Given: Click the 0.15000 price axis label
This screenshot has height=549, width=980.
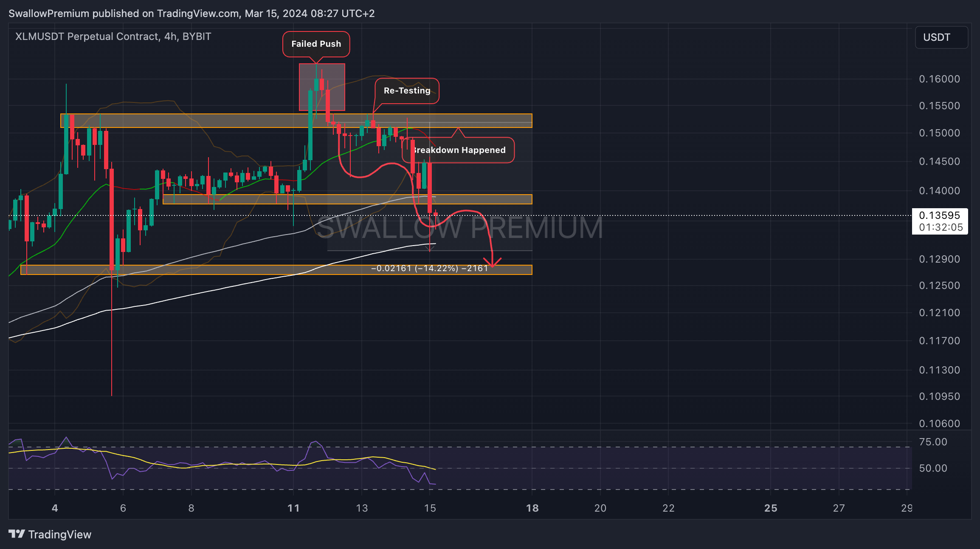Looking at the screenshot, I should click(939, 133).
